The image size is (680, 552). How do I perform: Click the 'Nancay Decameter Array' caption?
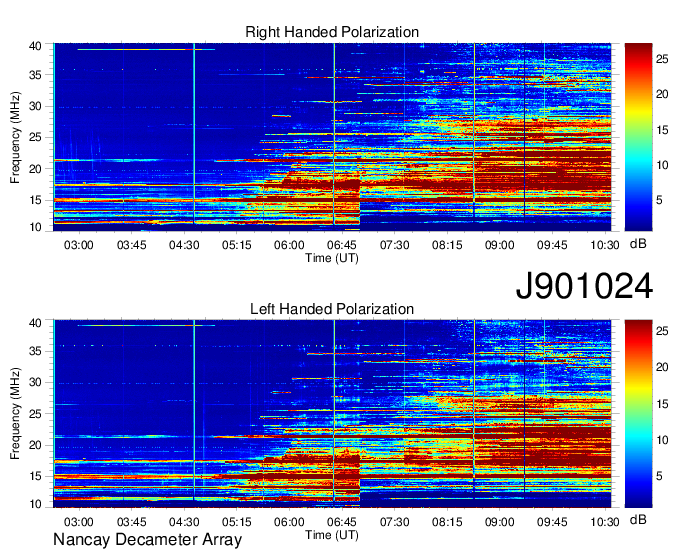coord(147,539)
